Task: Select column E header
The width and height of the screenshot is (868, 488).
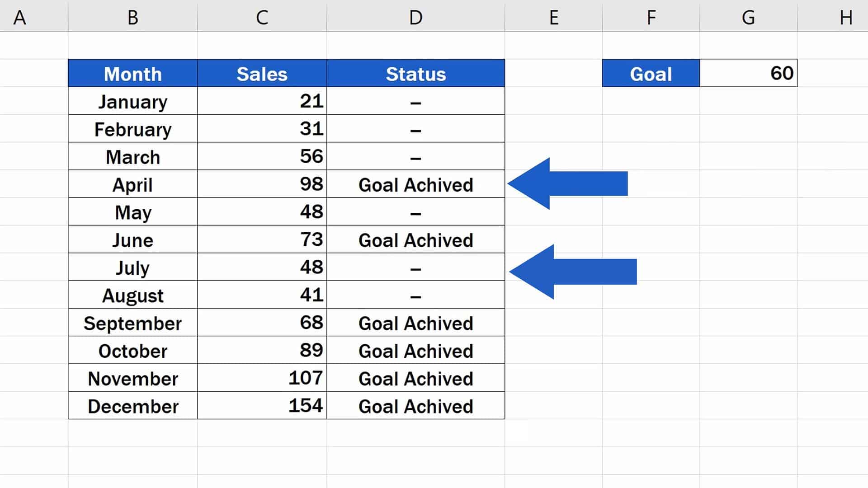Action: [x=553, y=17]
